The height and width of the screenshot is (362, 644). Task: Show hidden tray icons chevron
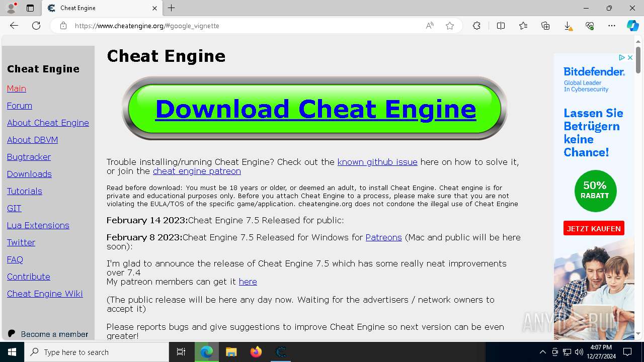(542, 352)
